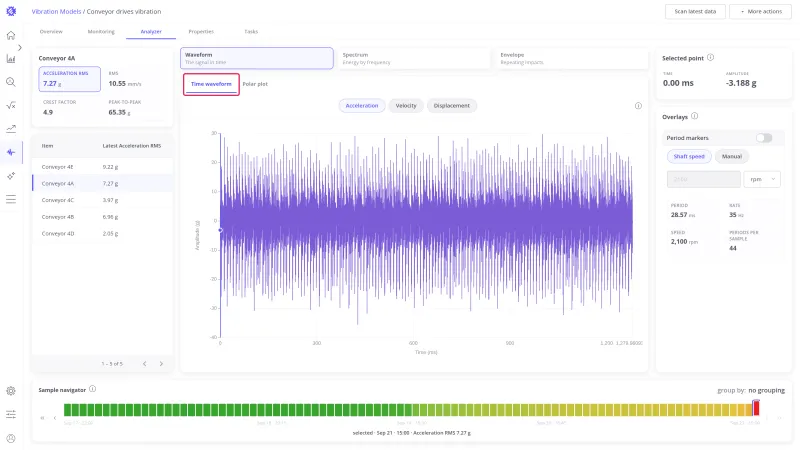The width and height of the screenshot is (800, 450).
Task: Select Conveyor 4C row in the list
Action: pyautogui.click(x=103, y=200)
